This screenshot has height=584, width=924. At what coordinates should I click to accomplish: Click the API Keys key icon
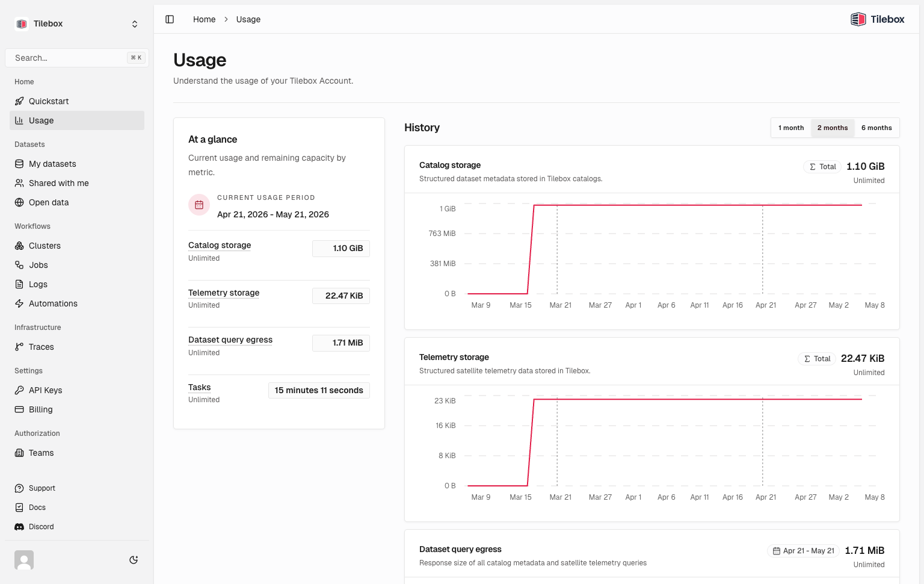19,390
